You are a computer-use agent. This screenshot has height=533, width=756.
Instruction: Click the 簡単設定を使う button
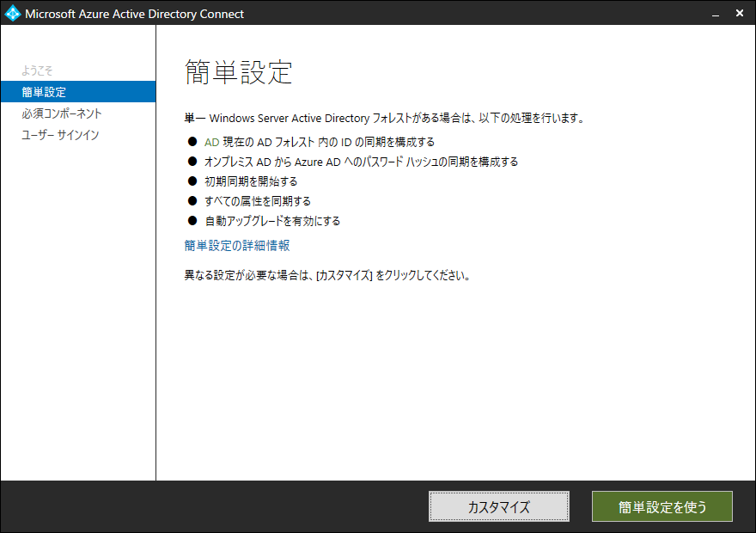[x=662, y=506]
